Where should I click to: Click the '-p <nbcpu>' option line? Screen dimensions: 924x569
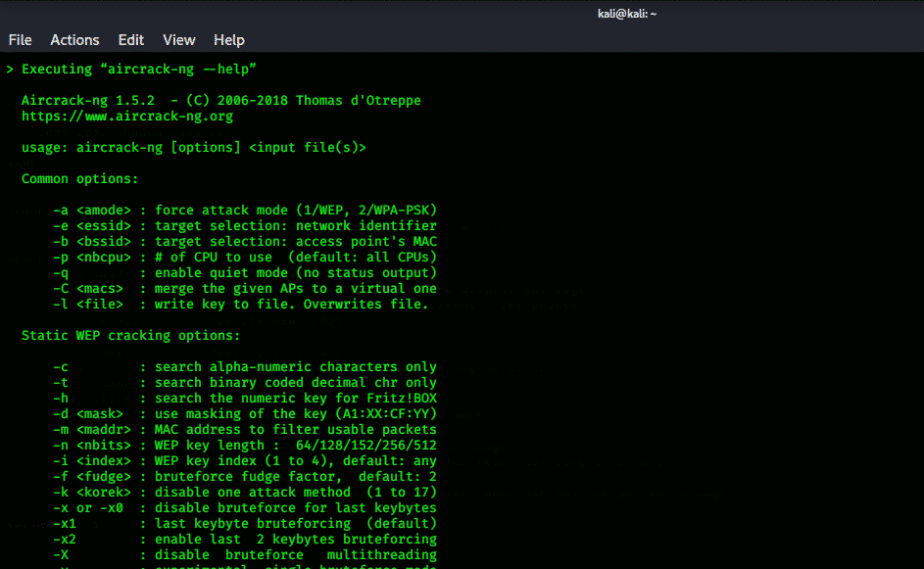click(x=245, y=257)
